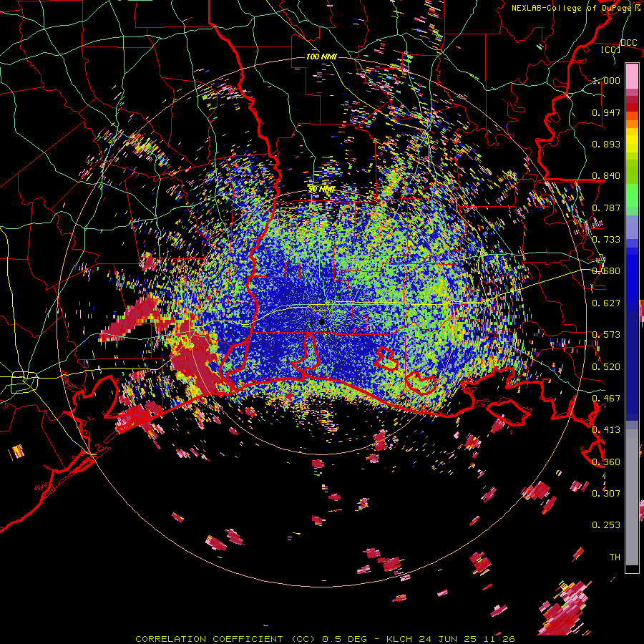Image resolution: width=644 pixels, height=644 pixels.
Task: Click the pink top segment of color bar
Action: [x=632, y=77]
